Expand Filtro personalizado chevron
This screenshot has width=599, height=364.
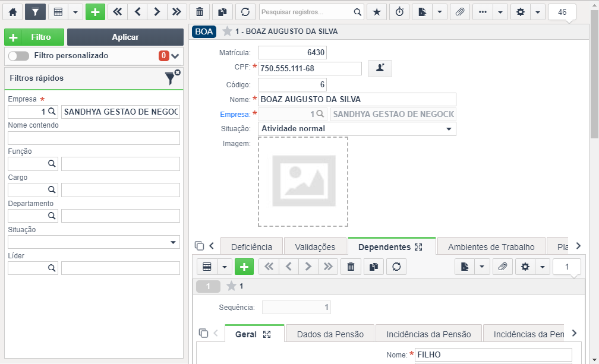point(175,56)
